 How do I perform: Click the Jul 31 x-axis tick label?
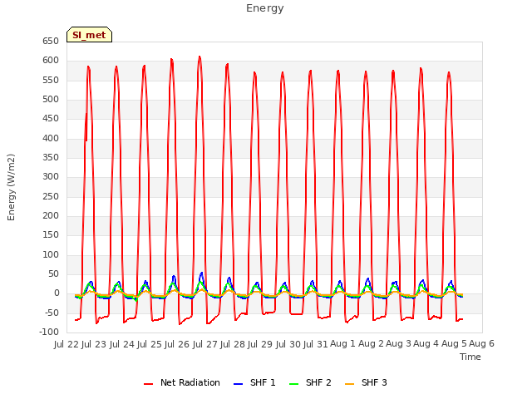point(315,344)
